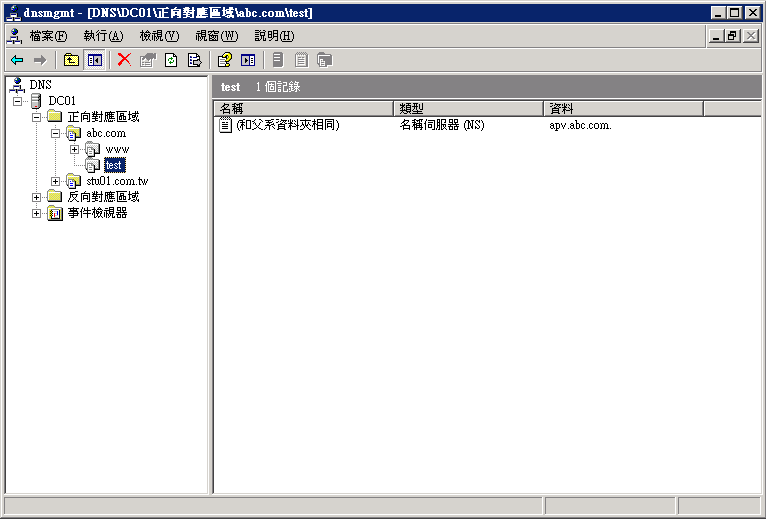
Task: Maximize the dnsmgmt main window
Action: pos(734,12)
